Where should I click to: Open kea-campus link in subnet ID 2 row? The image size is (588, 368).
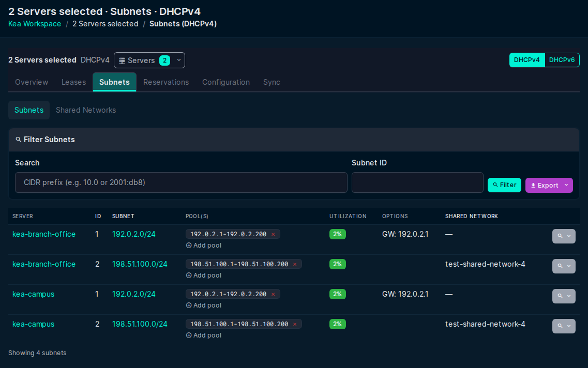(34, 324)
